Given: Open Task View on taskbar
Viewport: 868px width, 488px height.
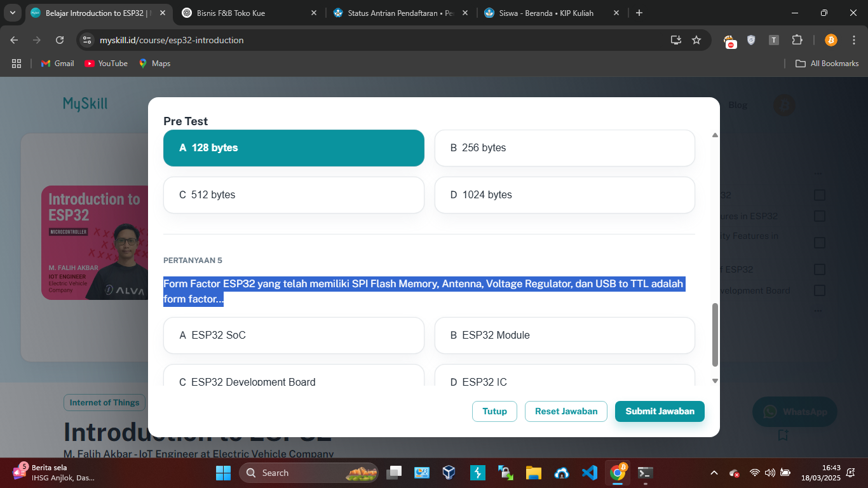Looking at the screenshot, I should point(395,473).
